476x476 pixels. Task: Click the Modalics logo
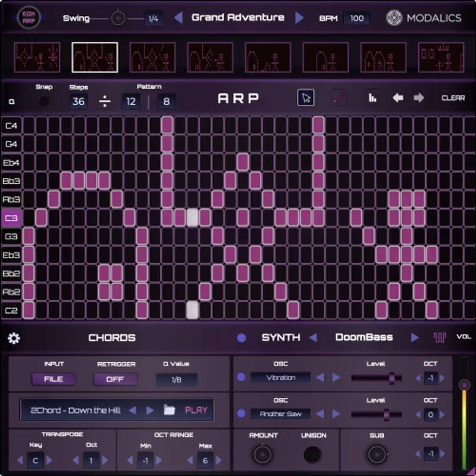[x=424, y=18]
